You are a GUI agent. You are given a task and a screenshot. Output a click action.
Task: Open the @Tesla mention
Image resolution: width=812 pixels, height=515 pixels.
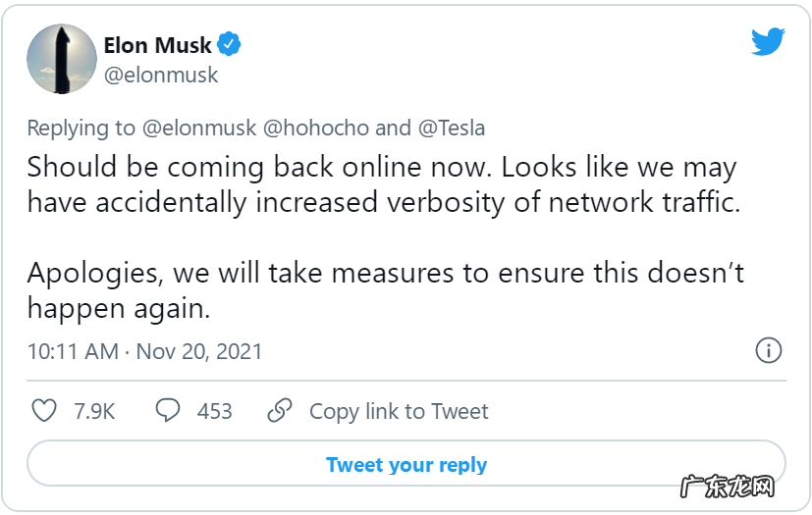click(x=451, y=129)
